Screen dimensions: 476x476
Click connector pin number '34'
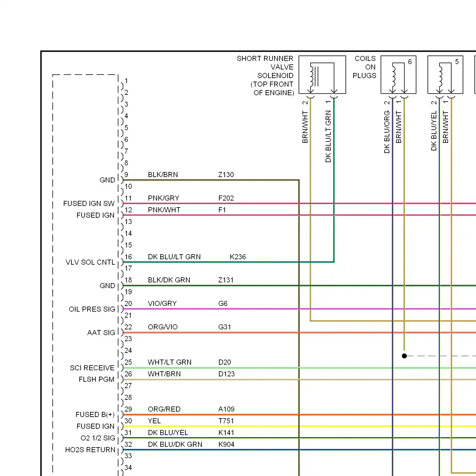point(128,467)
